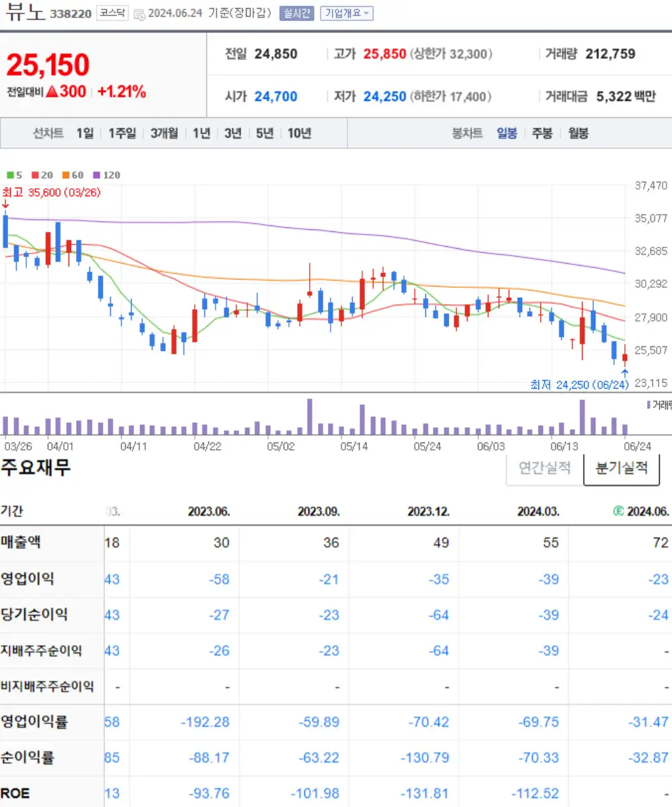
Task: Click the 영업이익률 row label
Action: coord(34,722)
